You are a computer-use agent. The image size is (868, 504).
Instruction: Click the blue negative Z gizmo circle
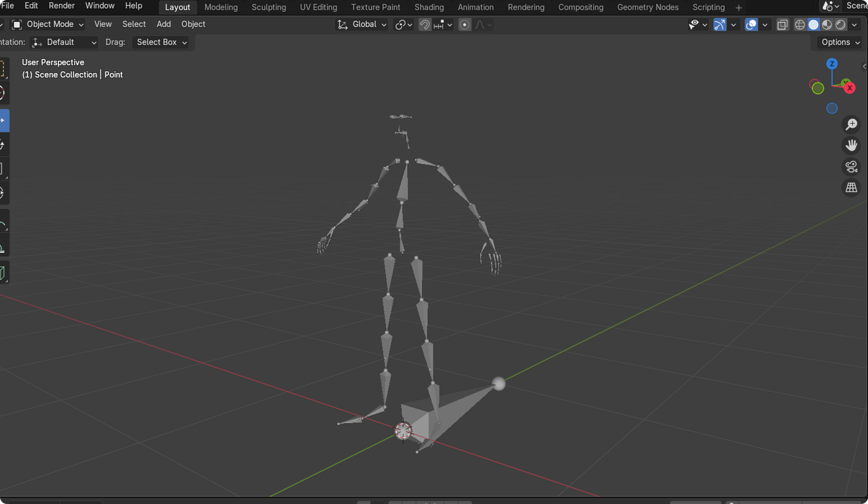point(832,108)
